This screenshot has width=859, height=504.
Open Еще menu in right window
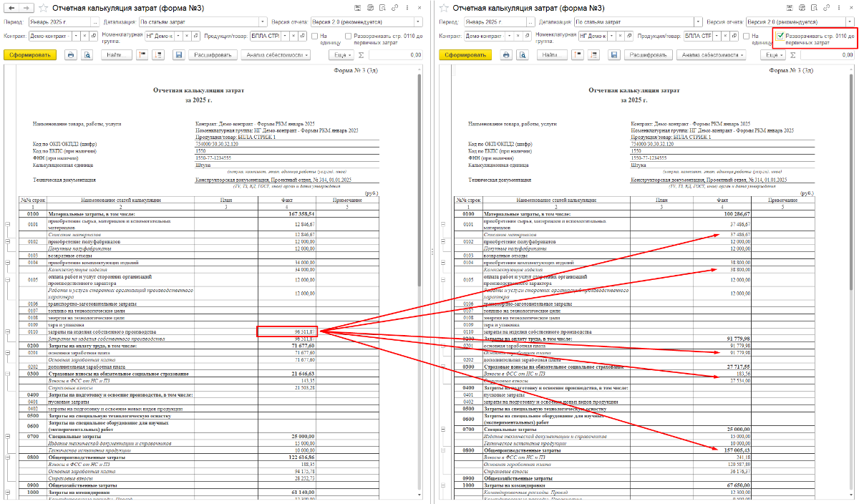tap(774, 54)
